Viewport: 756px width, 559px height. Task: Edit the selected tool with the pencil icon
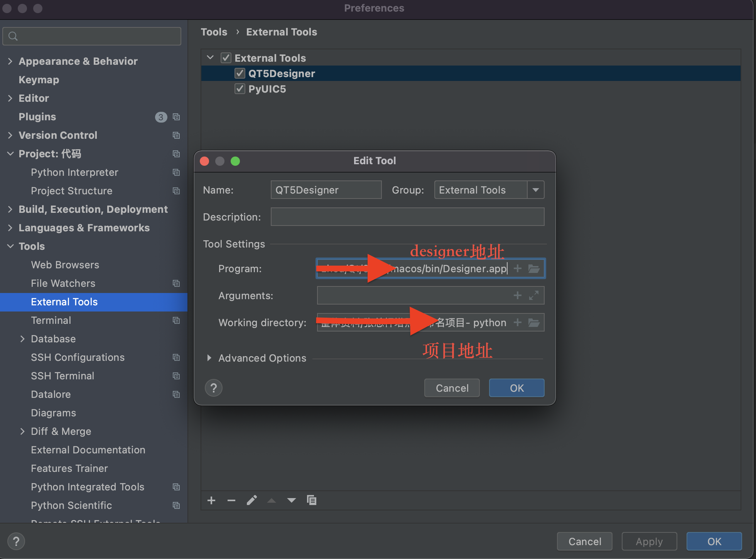click(252, 500)
